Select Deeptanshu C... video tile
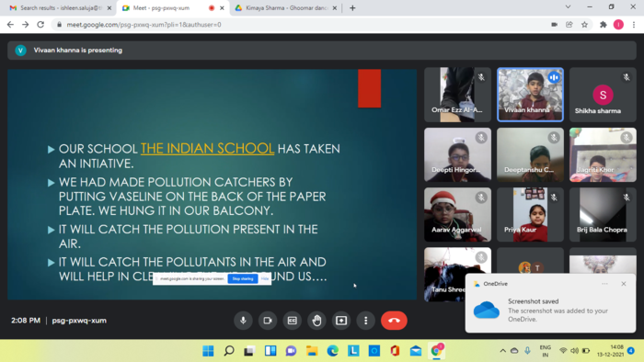 [x=530, y=154]
